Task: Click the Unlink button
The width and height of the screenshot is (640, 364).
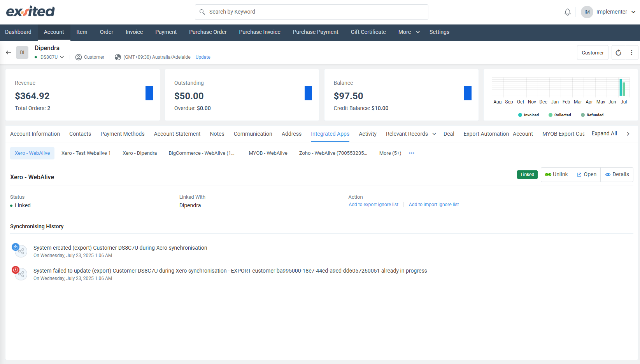Action: point(556,175)
